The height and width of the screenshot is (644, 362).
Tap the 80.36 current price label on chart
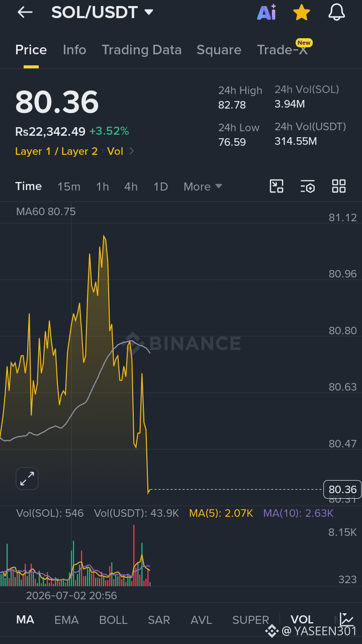pos(342,489)
